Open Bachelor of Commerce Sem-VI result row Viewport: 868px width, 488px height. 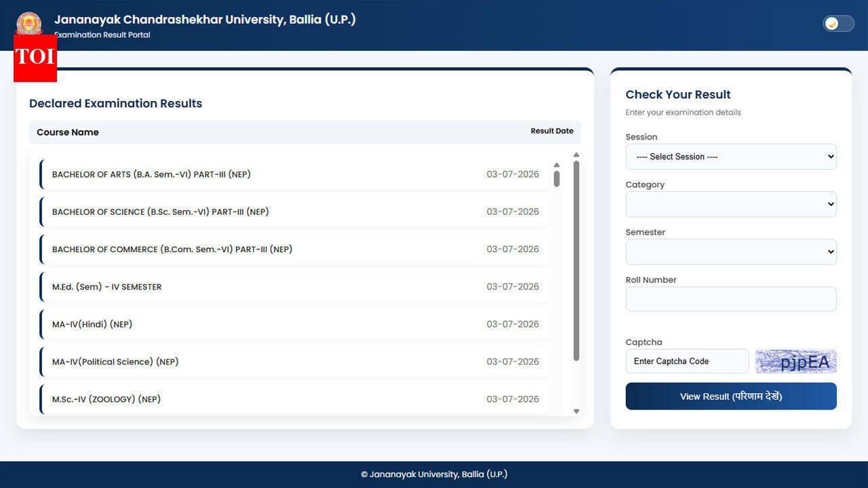click(294, 249)
